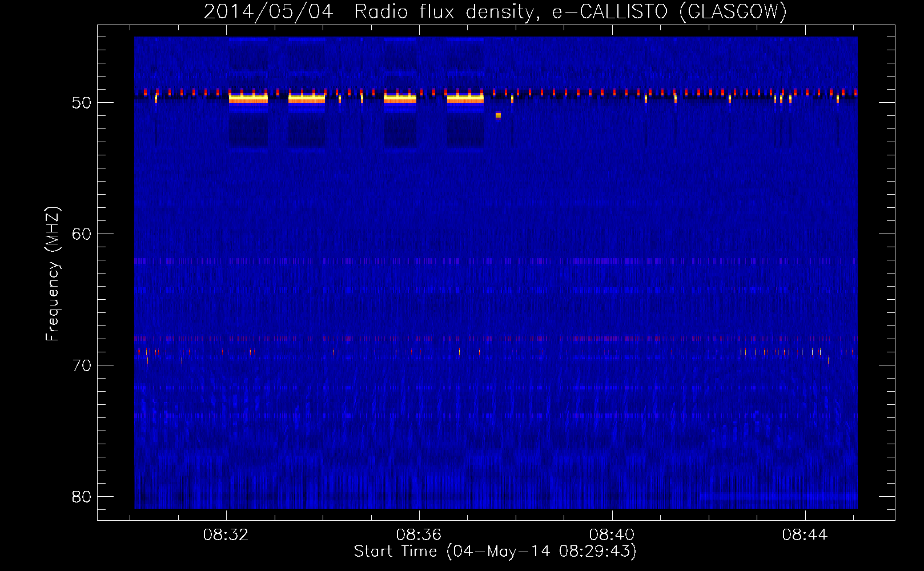Viewport: 924px width, 571px height.
Task: Click the 80 frequency tick label
Action: [x=82, y=497]
